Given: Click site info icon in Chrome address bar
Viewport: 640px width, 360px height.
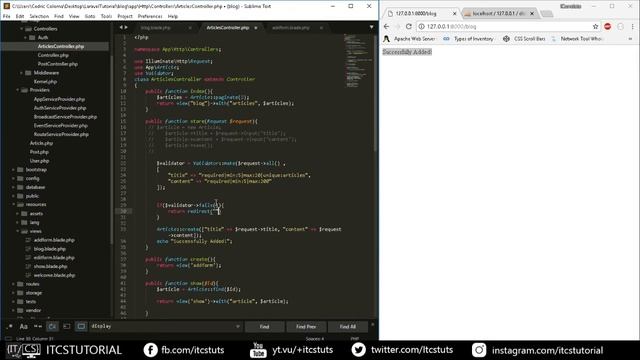Looking at the screenshot, I should [422, 27].
